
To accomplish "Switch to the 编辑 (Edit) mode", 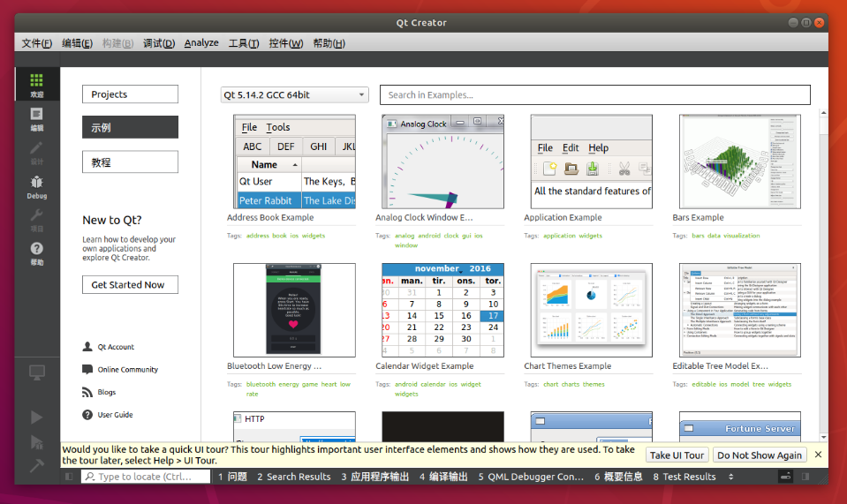I will click(x=36, y=118).
